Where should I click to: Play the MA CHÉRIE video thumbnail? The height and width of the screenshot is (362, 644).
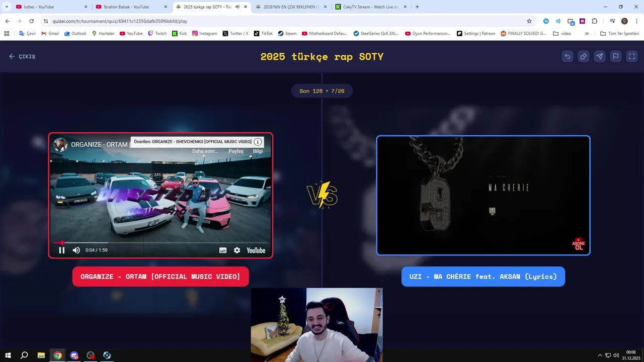[483, 195]
